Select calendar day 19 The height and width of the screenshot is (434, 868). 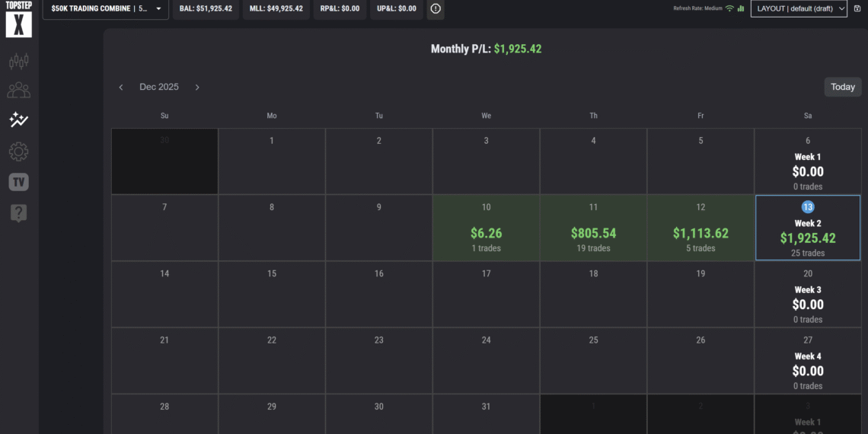[x=700, y=294]
